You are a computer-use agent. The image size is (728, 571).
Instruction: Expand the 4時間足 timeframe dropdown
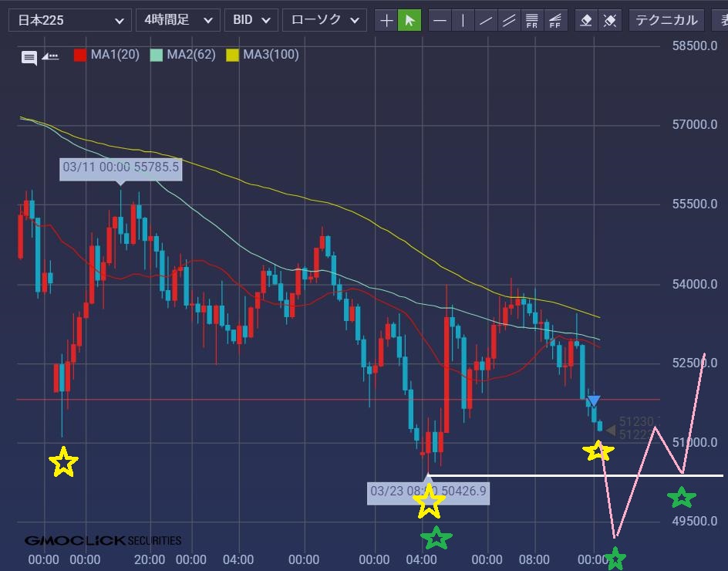click(x=177, y=20)
